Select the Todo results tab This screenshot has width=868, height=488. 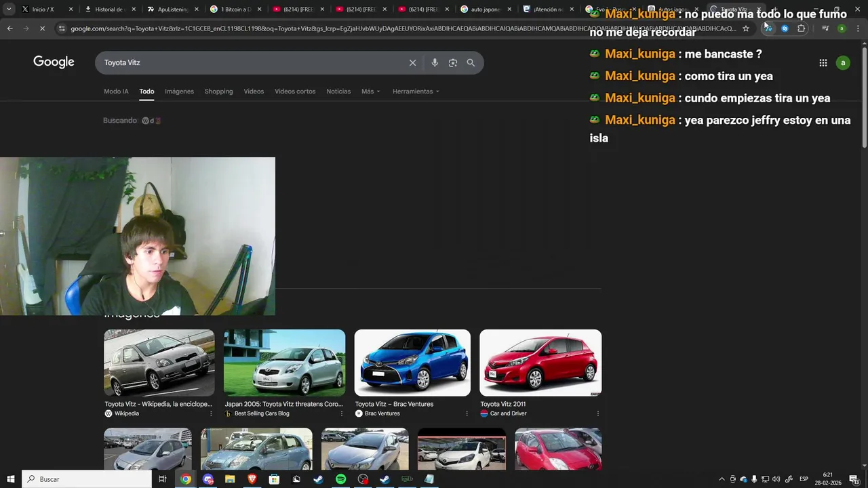point(146,91)
